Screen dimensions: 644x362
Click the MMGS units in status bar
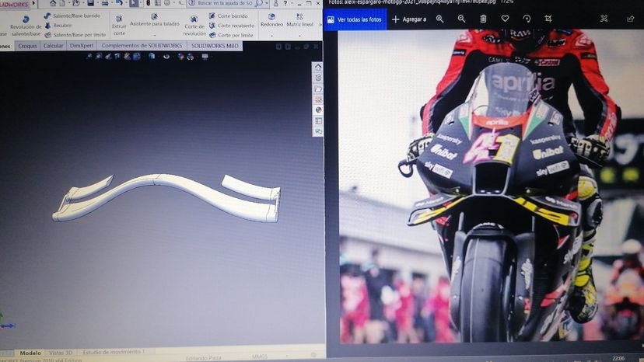[260, 357]
